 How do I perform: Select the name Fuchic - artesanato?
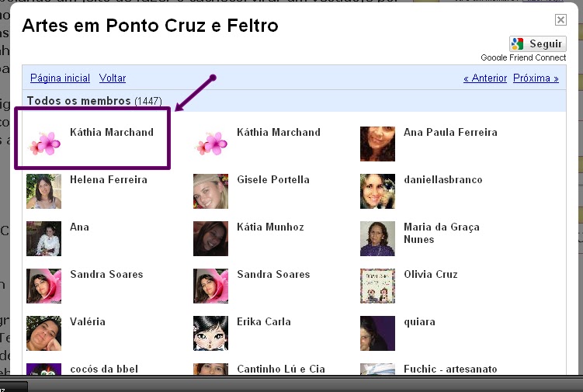tap(450, 369)
